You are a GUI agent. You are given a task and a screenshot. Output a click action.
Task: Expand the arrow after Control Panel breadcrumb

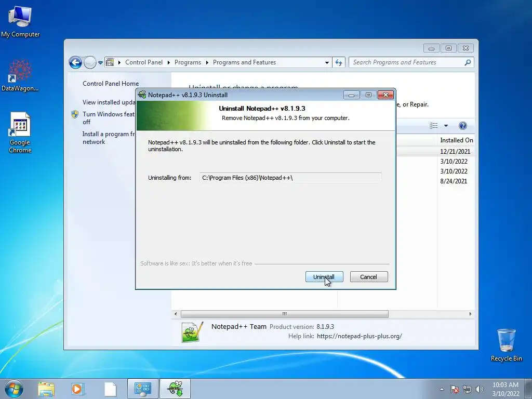pos(169,62)
